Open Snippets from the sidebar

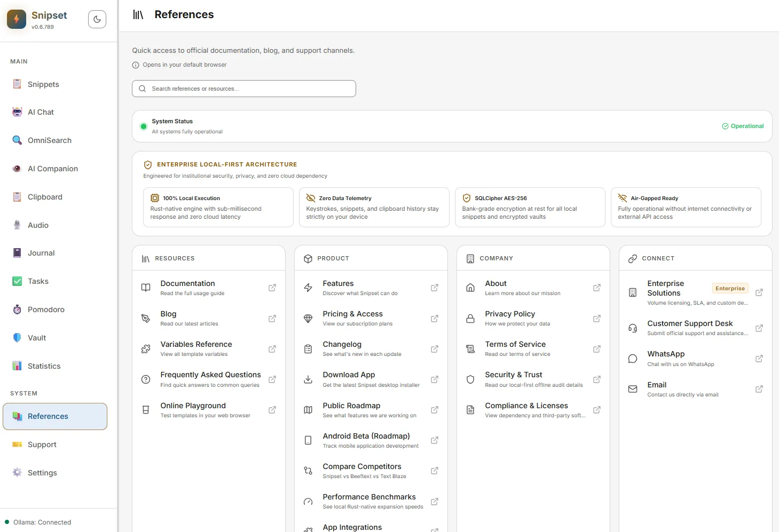pyautogui.click(x=55, y=84)
